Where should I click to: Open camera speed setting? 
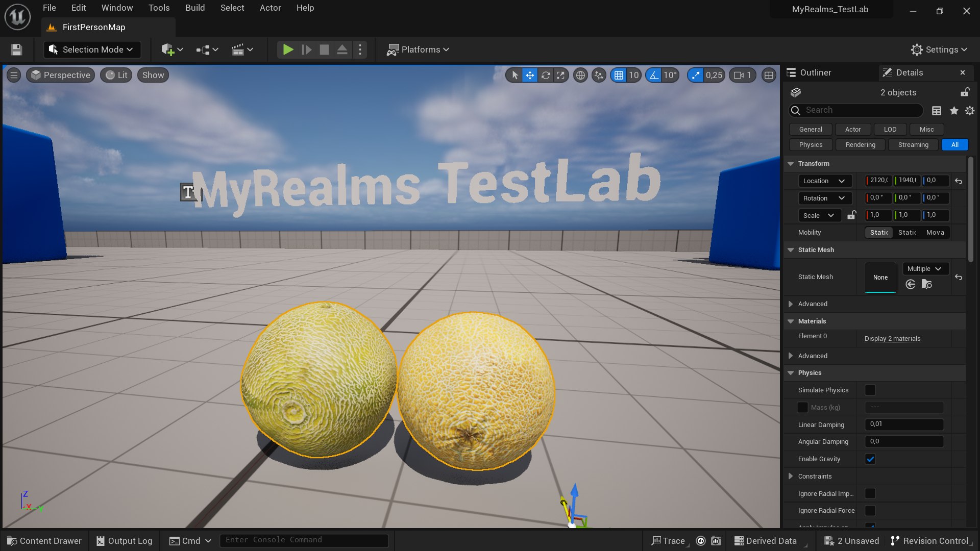pos(742,75)
